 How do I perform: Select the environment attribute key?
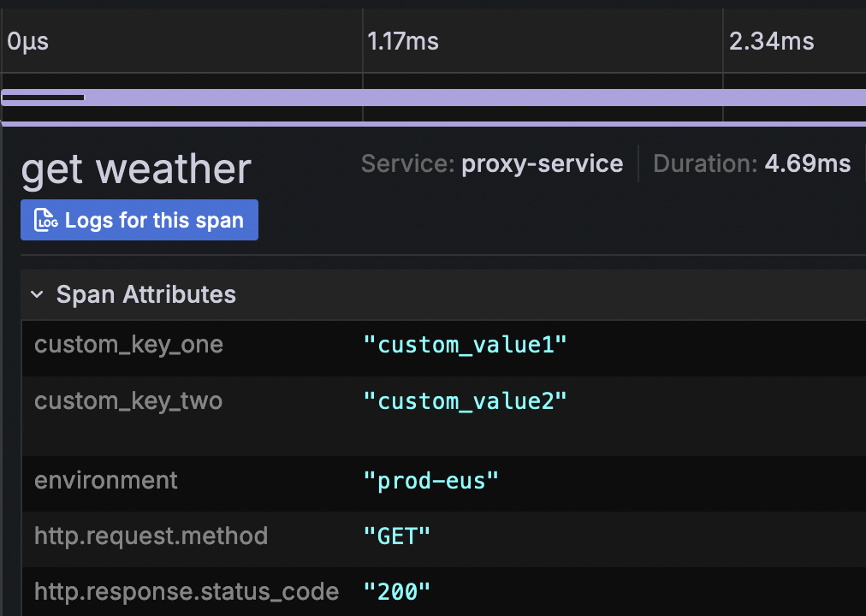tap(106, 481)
